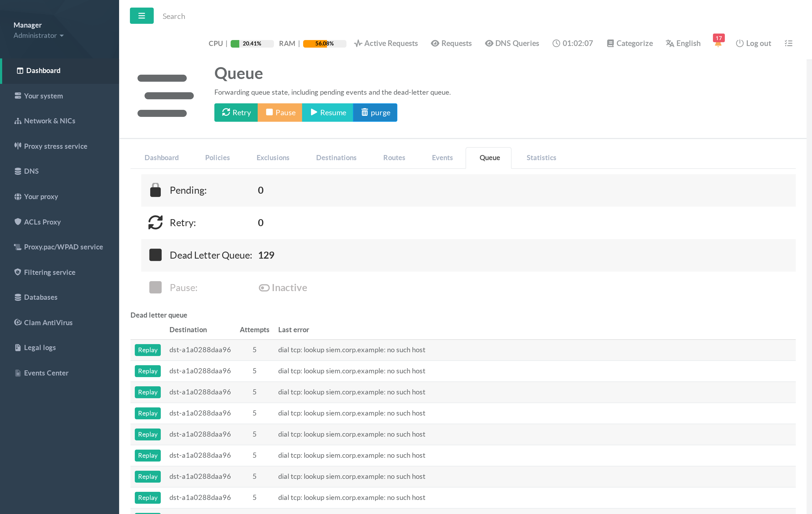Click the Your system server icon

click(x=18, y=96)
